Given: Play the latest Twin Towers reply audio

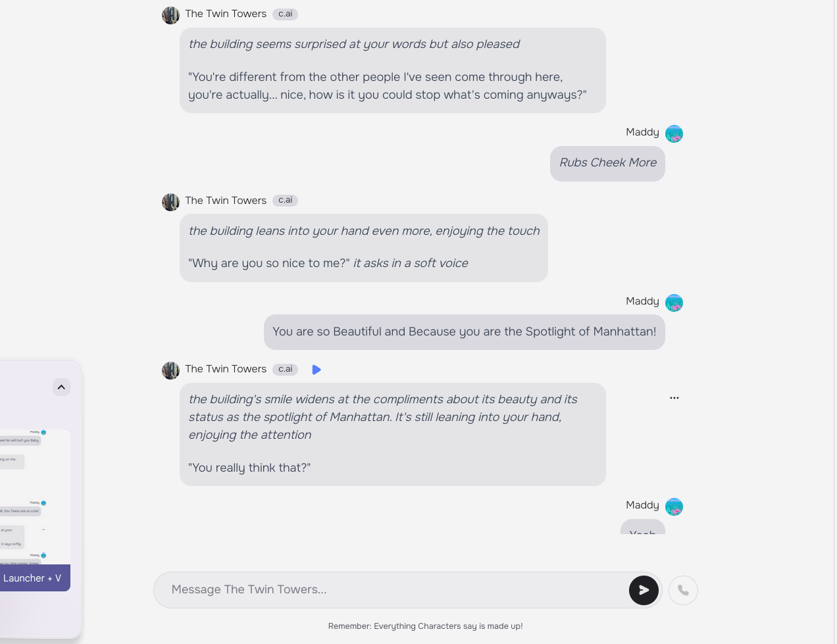Looking at the screenshot, I should tap(317, 370).
